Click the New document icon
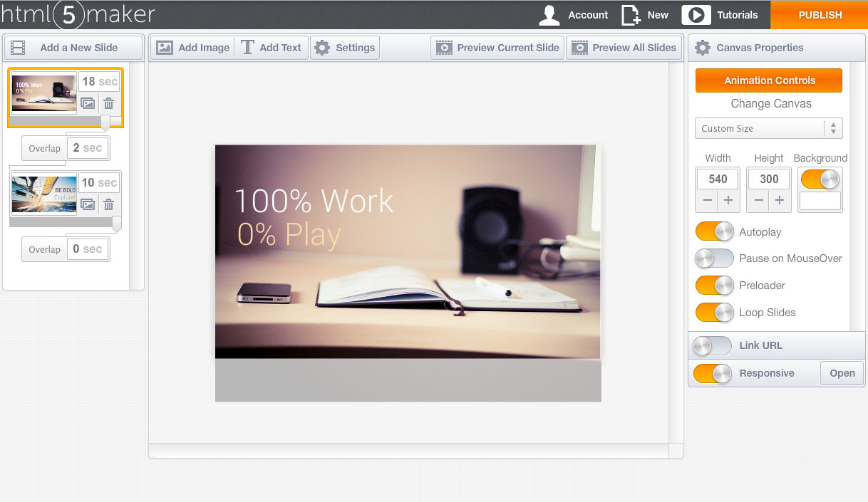 pyautogui.click(x=631, y=15)
